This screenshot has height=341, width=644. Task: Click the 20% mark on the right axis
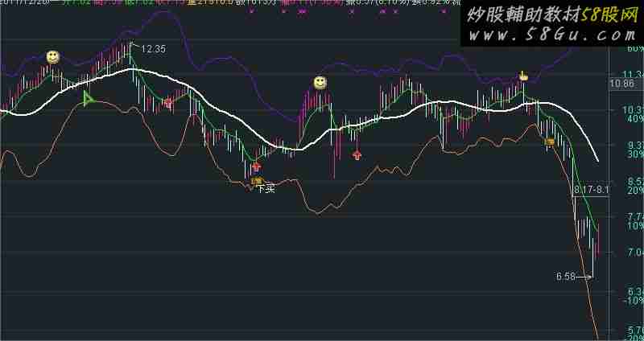(636, 191)
